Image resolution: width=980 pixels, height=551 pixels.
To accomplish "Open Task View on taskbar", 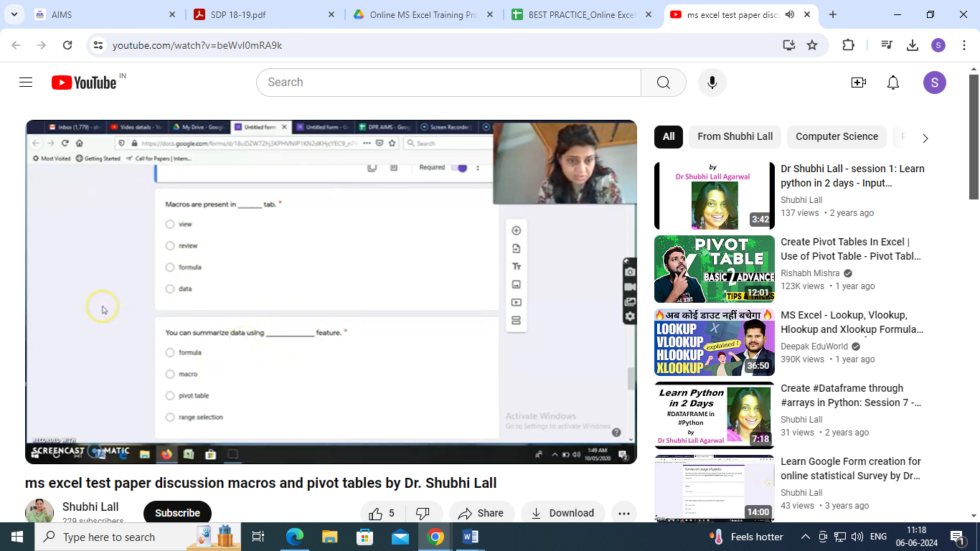I will tap(258, 537).
